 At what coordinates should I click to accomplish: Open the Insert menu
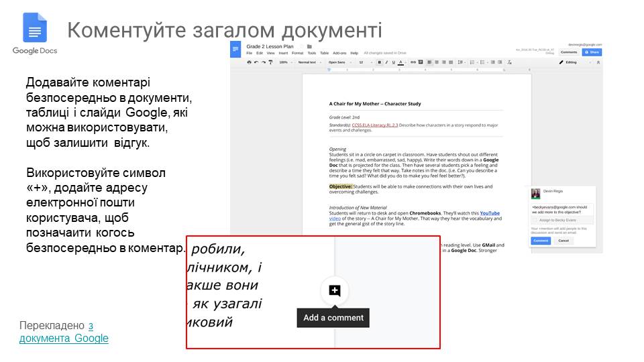click(283, 52)
